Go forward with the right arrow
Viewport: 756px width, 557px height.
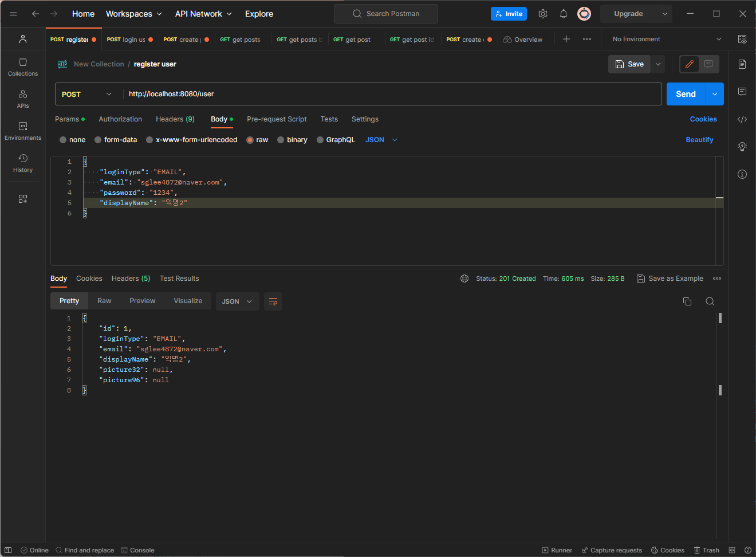click(x=54, y=14)
